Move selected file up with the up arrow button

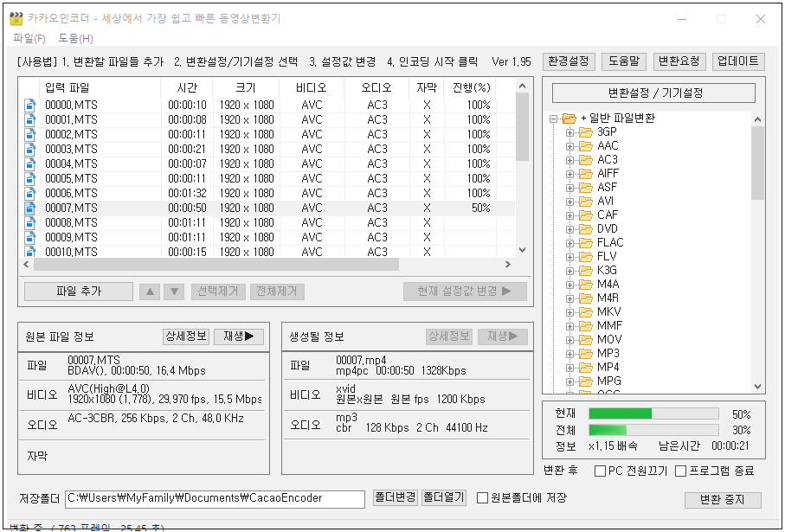click(x=150, y=292)
